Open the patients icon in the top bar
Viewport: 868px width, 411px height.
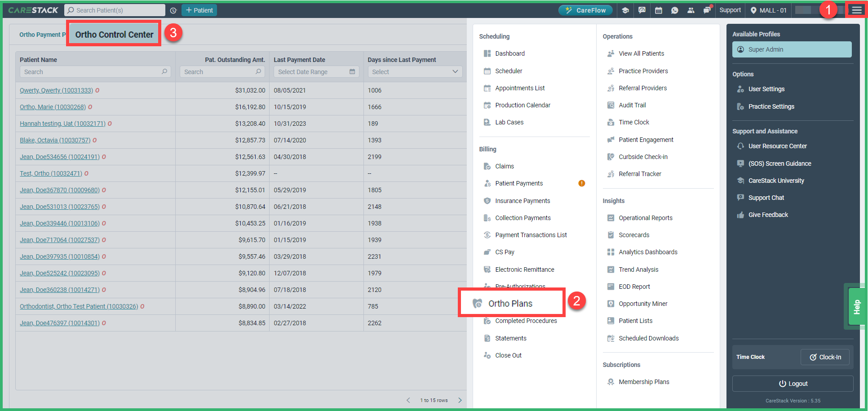click(691, 10)
